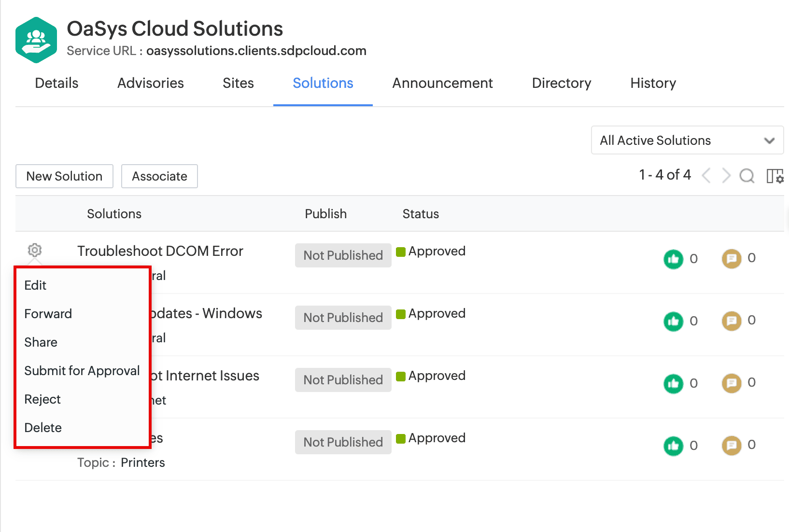Click comment icon on Troubleshoot DCOM Error row

tap(731, 259)
